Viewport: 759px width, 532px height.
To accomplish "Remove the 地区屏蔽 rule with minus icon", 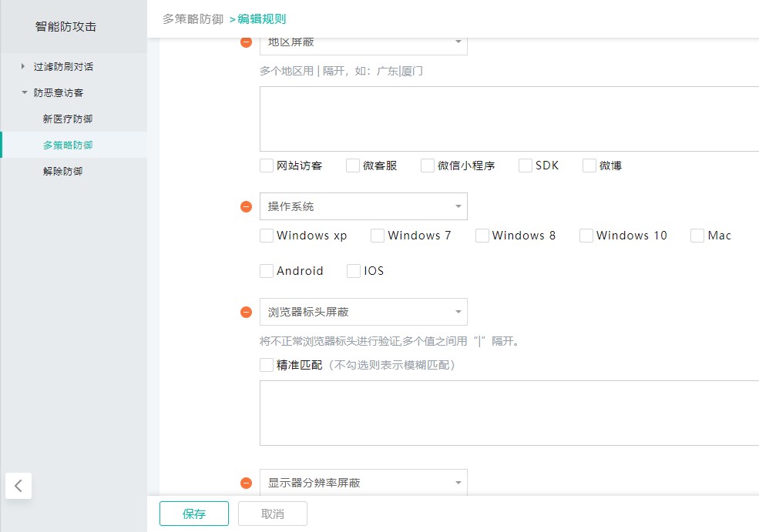I will (247, 42).
